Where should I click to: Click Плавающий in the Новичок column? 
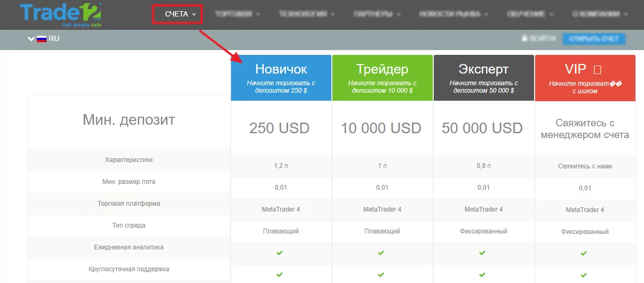click(x=281, y=231)
